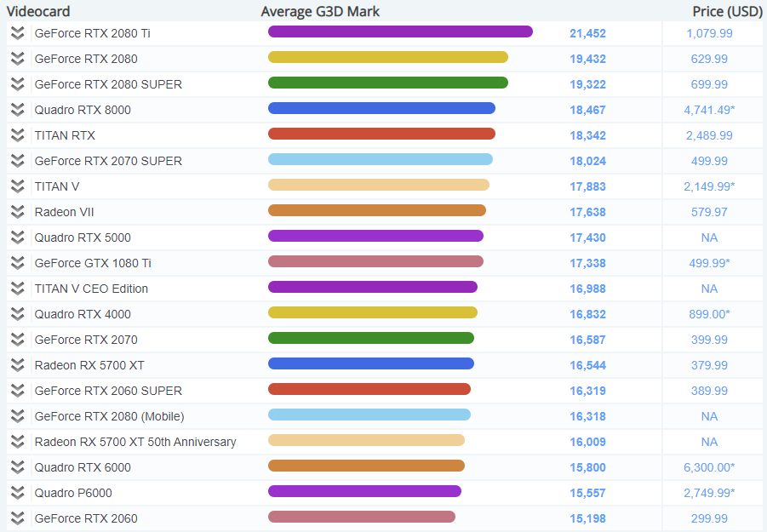The width and height of the screenshot is (767, 532).
Task: Expand the TITAN V CEO Edition chevron
Action: point(18,289)
